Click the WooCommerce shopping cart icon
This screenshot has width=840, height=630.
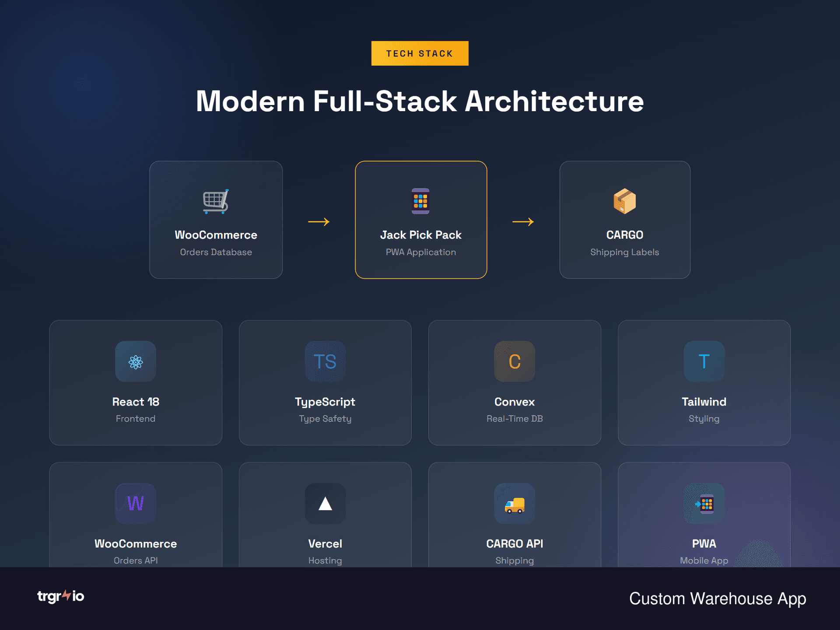point(216,201)
